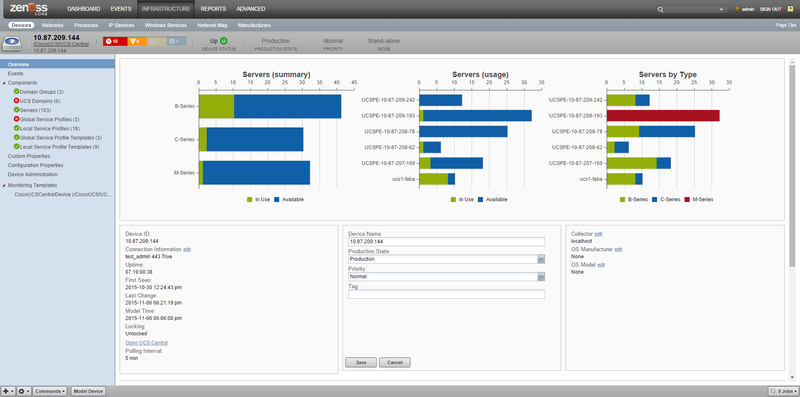Open the INFRASTRUCTURE menu
The height and width of the screenshot is (397, 800).
(x=166, y=9)
